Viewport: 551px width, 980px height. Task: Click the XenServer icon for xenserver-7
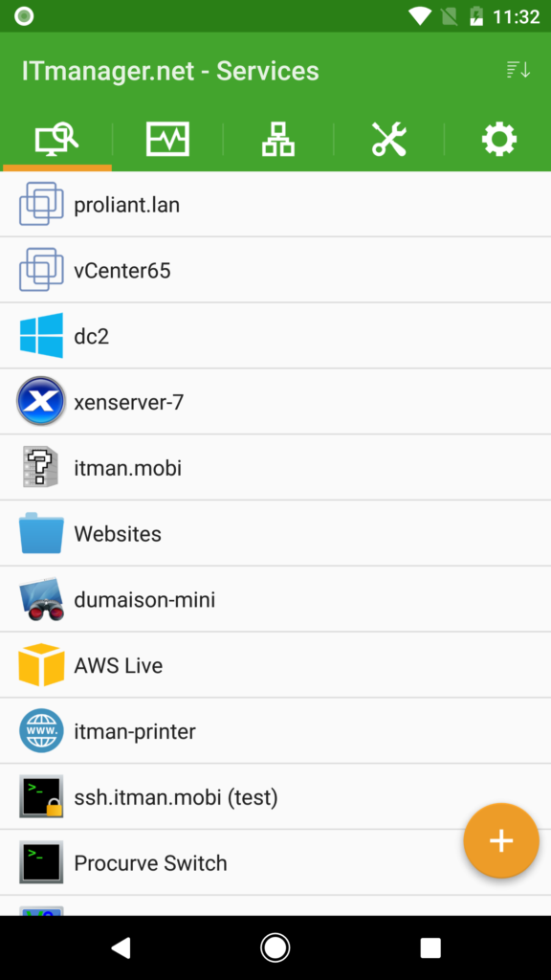click(40, 401)
